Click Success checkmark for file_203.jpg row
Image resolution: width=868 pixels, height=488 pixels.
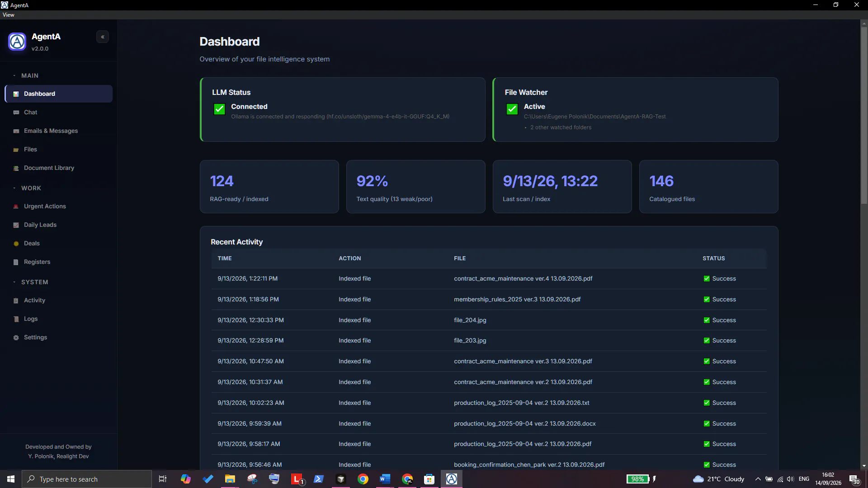point(707,341)
